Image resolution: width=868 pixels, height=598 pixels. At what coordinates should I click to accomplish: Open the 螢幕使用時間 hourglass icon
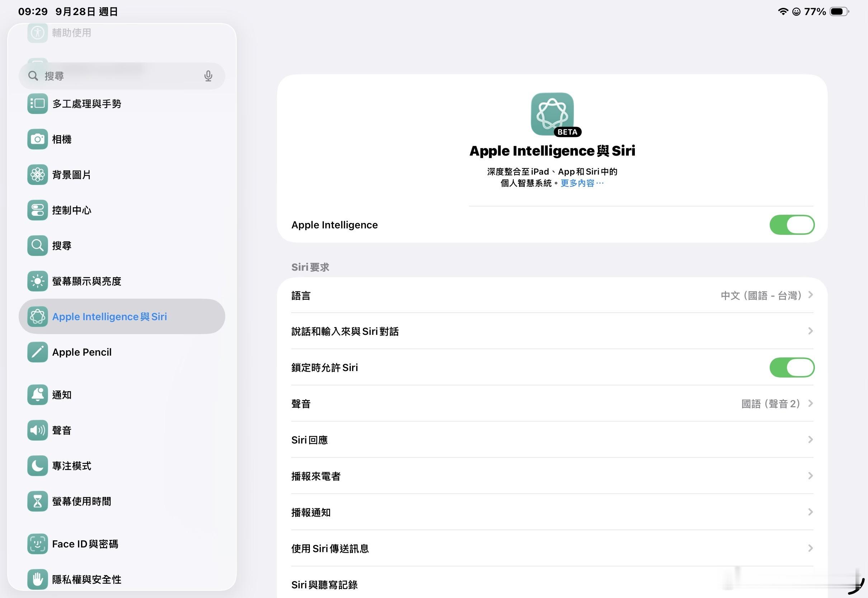pos(37,501)
